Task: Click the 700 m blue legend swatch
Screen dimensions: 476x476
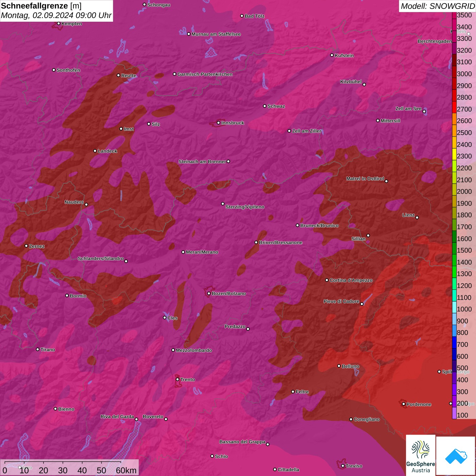Action: [454, 343]
